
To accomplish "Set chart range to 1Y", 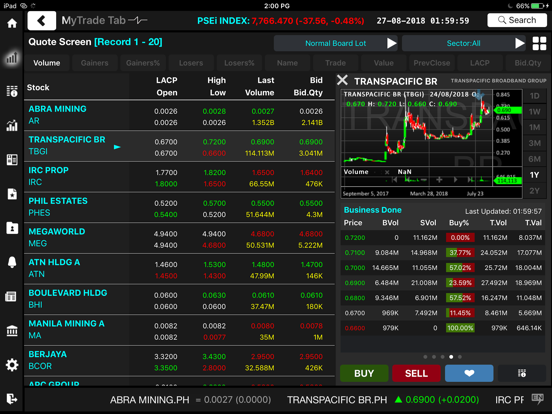I will pyautogui.click(x=534, y=175).
